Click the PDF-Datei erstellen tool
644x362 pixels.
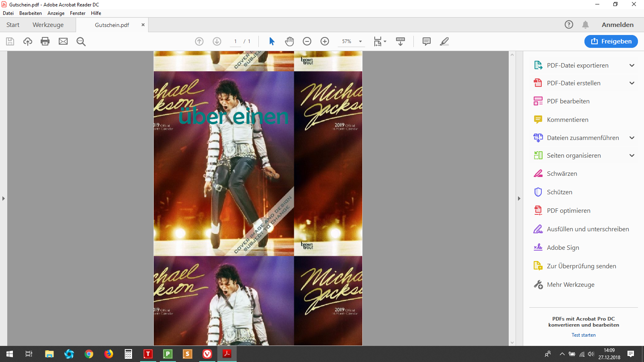tap(574, 83)
